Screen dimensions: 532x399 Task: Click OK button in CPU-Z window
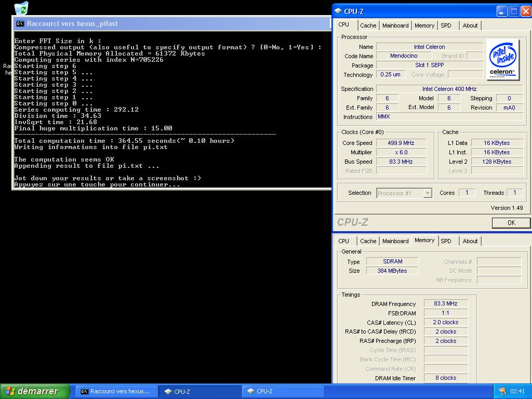click(511, 222)
